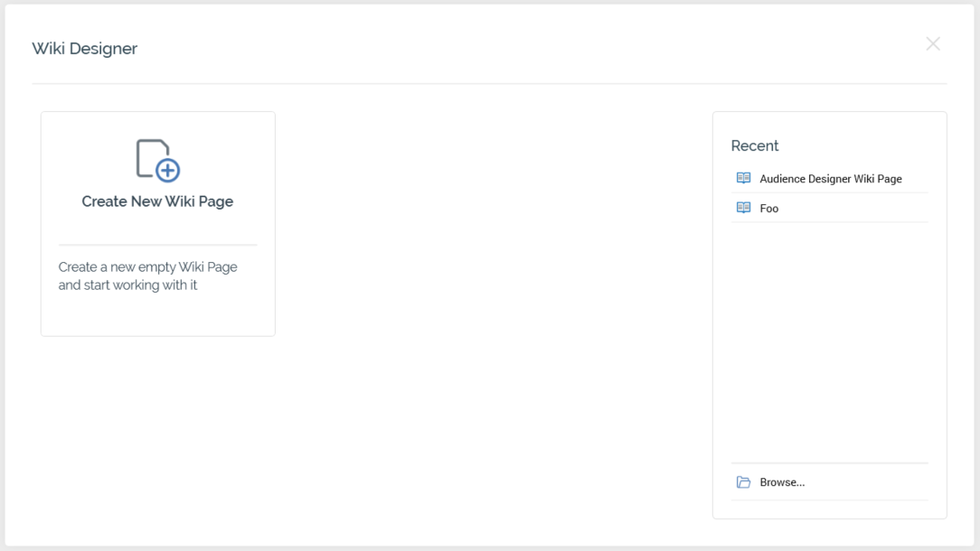The image size is (980, 551).
Task: Click the Wiki Designer dialog title
Action: pos(85,49)
